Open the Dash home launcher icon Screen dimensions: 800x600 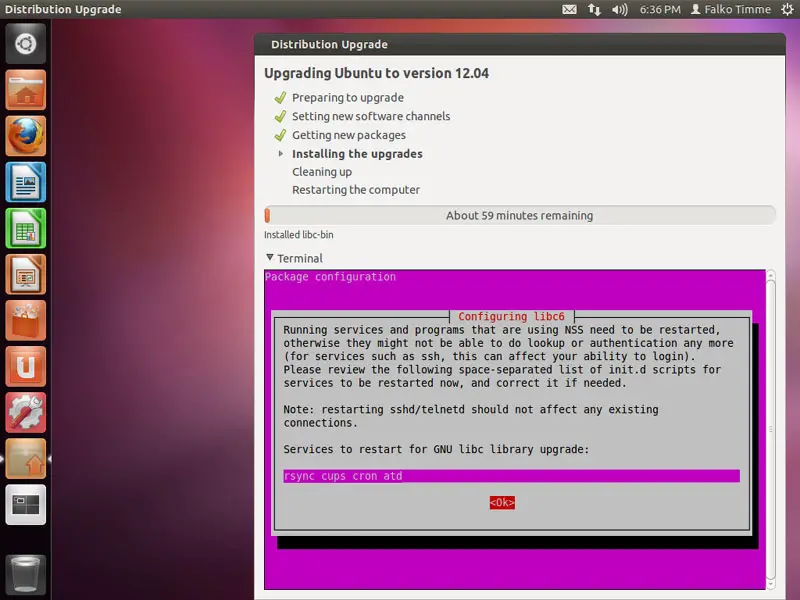coord(26,44)
